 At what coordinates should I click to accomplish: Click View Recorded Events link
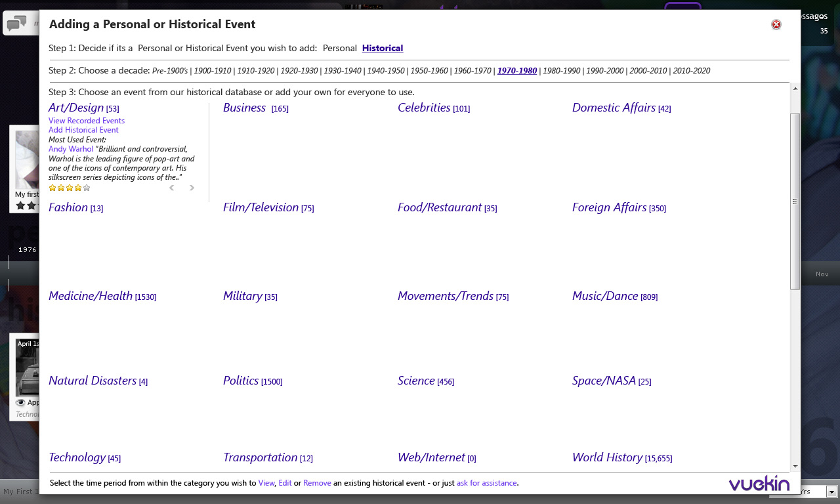87,121
